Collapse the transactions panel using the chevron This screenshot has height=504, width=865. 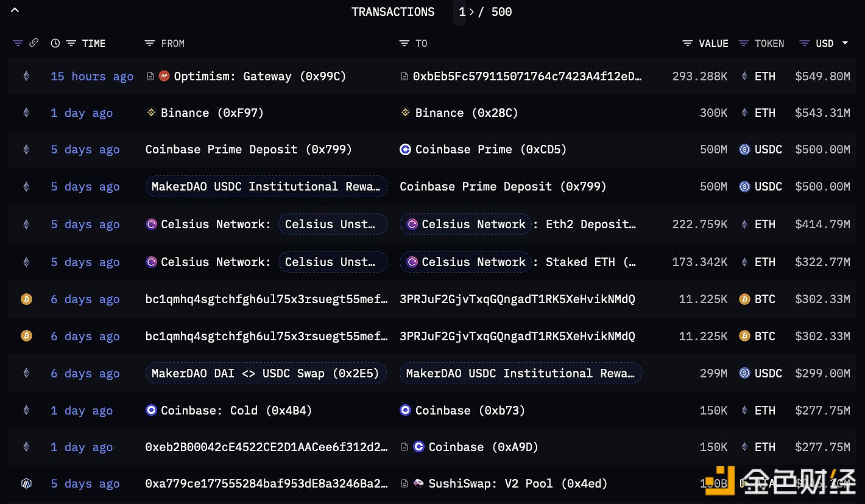[15, 10]
